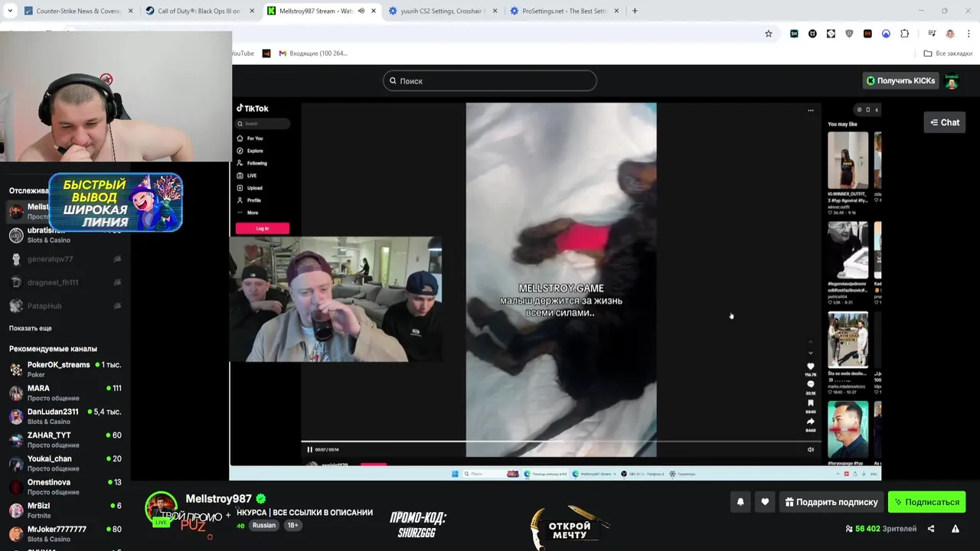
Task: Click the Получить KICKs button
Action: (900, 80)
